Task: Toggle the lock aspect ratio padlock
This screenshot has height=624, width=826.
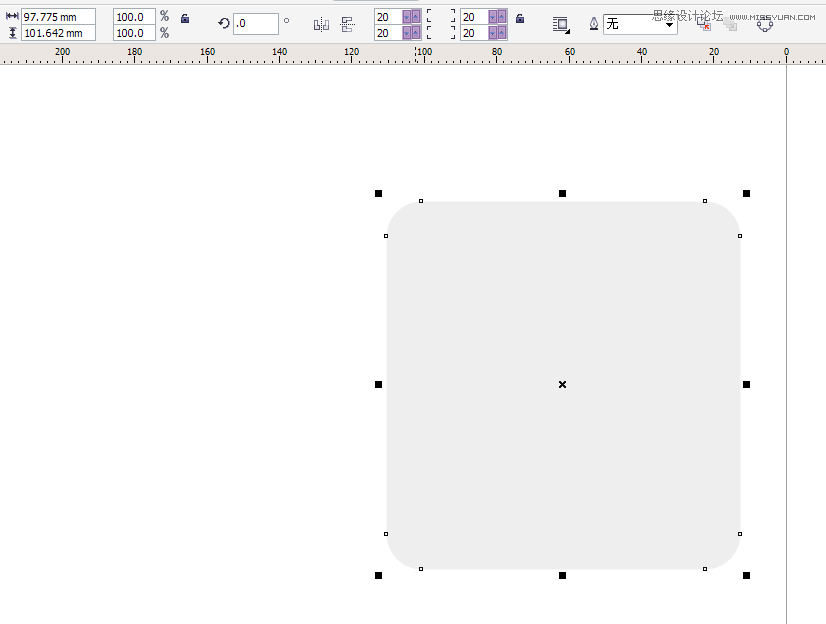Action: coord(185,17)
